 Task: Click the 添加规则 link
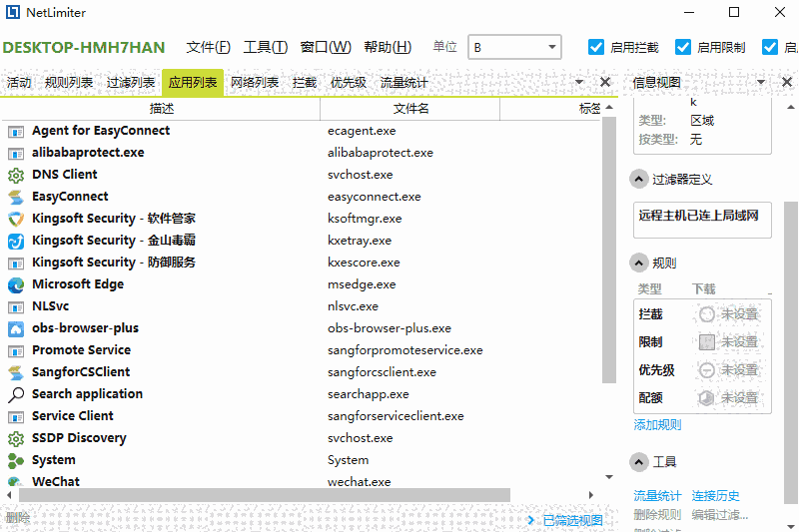tap(657, 424)
